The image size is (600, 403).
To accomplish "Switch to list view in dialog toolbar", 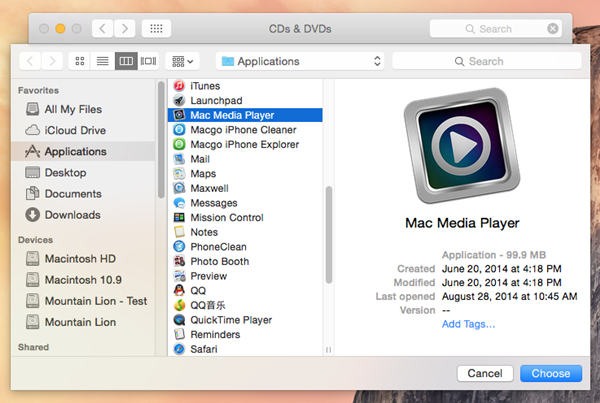I will coord(103,61).
